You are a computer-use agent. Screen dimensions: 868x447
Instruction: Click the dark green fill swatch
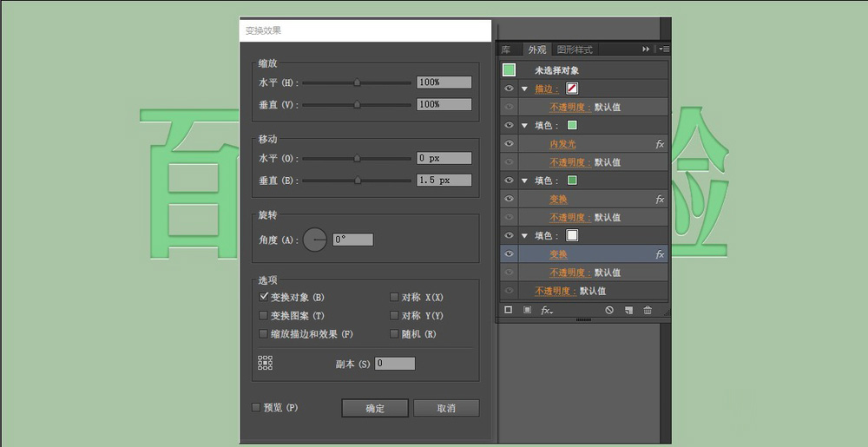[x=572, y=181]
